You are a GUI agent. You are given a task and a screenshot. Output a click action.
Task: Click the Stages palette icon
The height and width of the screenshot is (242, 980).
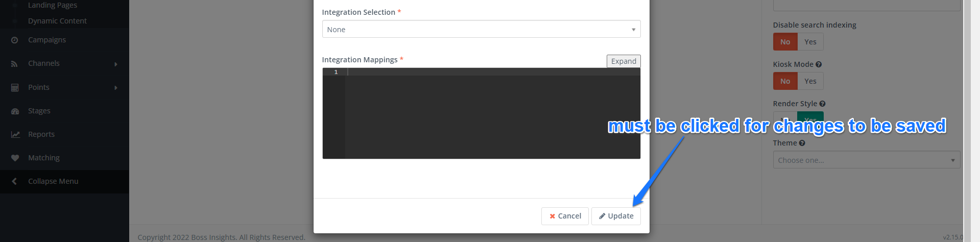tap(15, 111)
